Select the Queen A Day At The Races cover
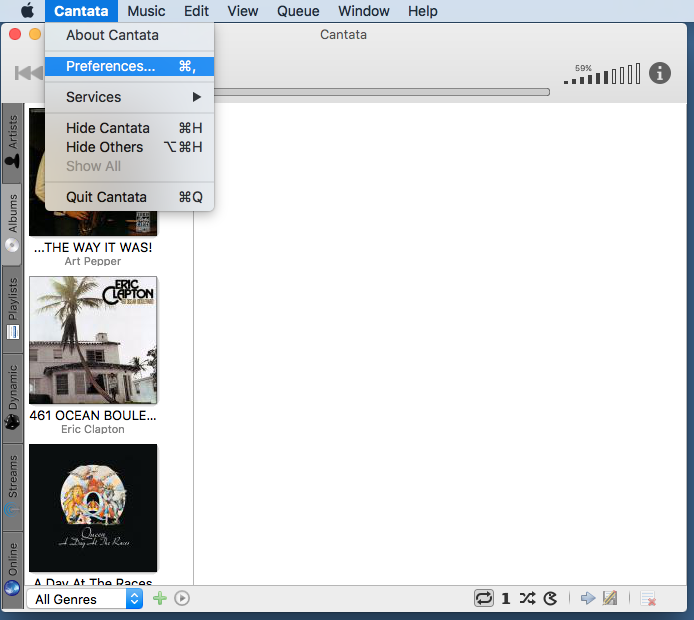Viewport: 694px width, 620px height. pyautogui.click(x=93, y=508)
